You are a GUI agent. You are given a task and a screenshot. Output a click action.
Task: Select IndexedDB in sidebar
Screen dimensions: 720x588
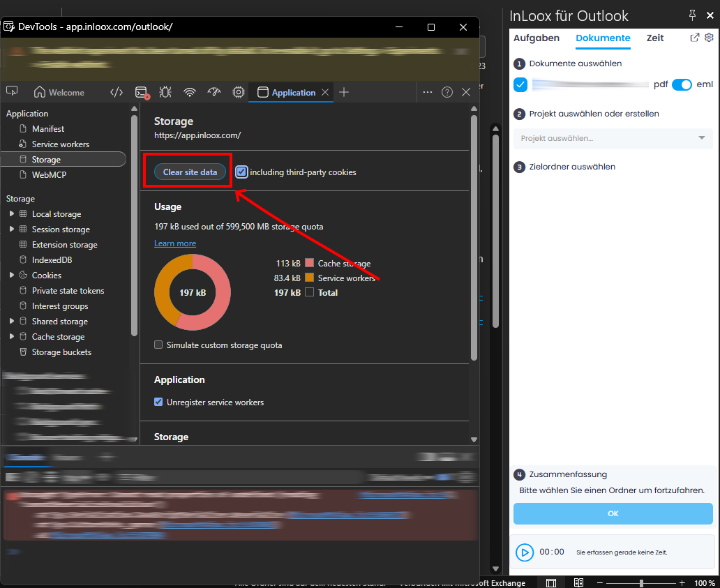pos(52,259)
